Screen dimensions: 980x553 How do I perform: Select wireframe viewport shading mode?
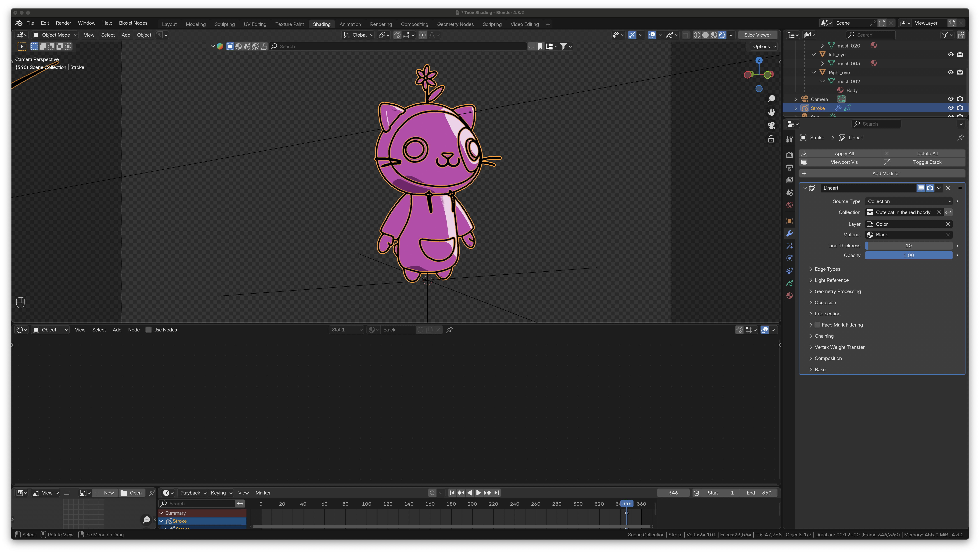pyautogui.click(x=697, y=35)
